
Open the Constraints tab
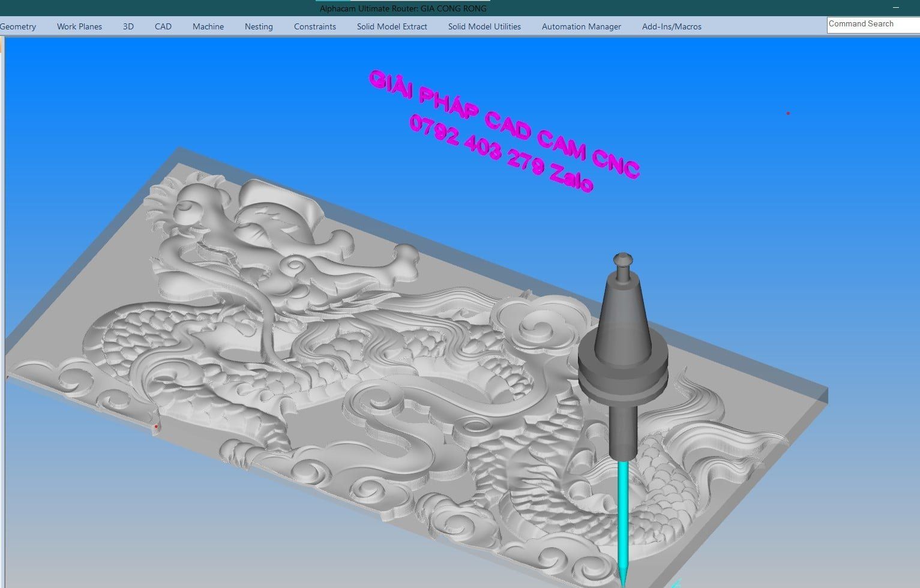pyautogui.click(x=314, y=26)
